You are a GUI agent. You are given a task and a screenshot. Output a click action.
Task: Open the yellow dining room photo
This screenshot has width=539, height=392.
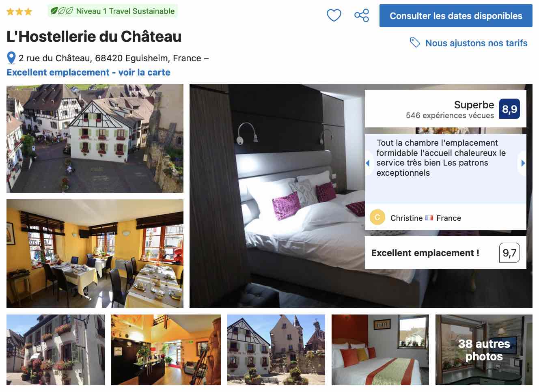pos(95,254)
